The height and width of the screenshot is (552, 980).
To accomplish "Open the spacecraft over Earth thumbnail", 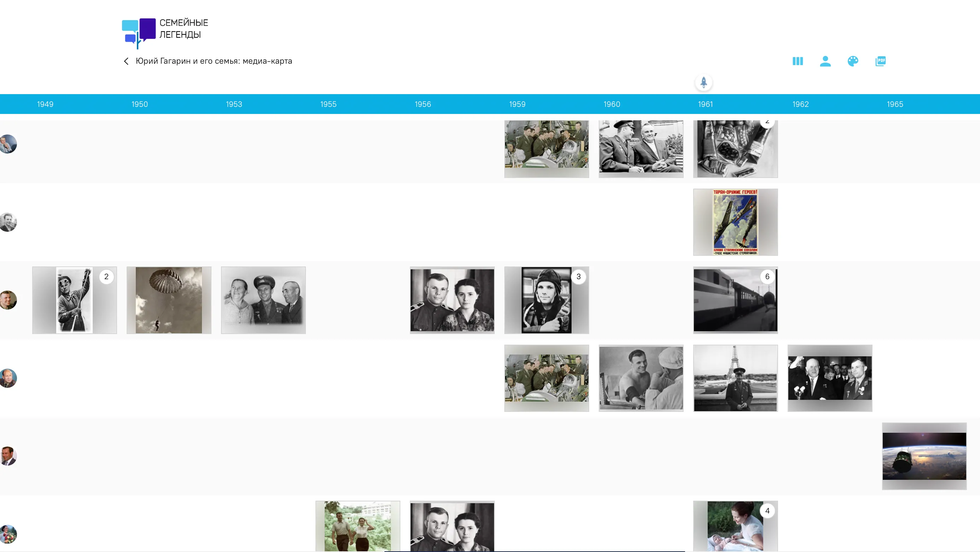I will tap(924, 456).
